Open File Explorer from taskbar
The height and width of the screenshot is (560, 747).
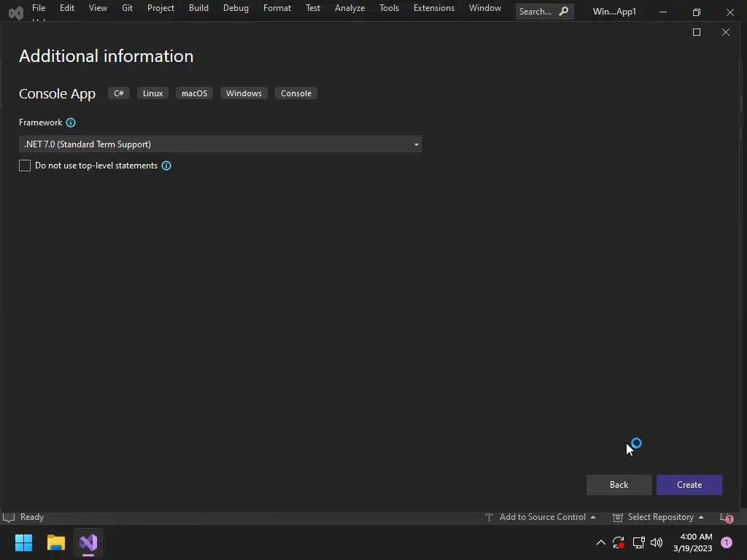55,542
